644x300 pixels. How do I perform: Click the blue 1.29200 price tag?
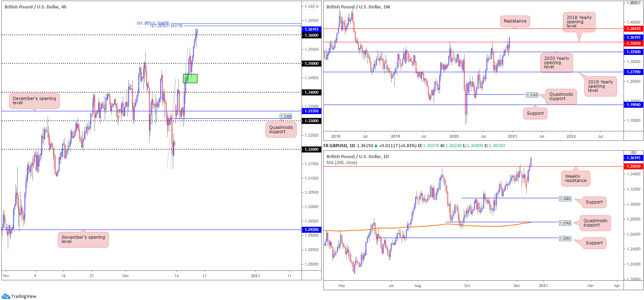(x=311, y=230)
